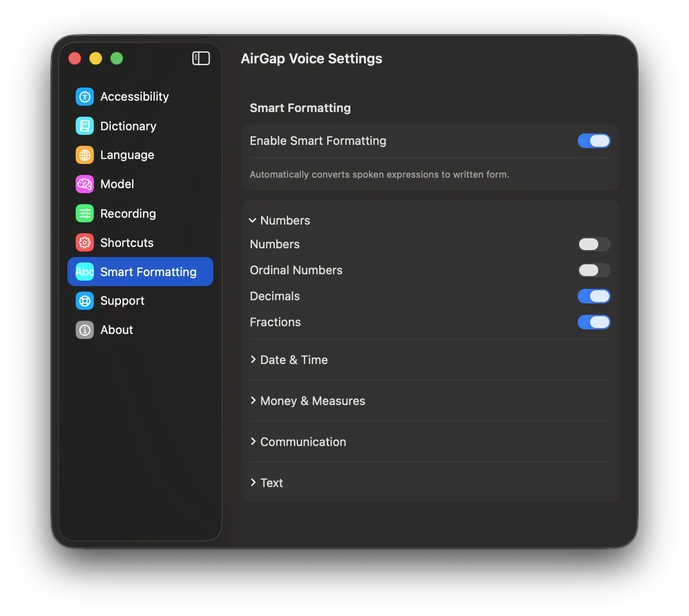Click the Enable Smart Formatting label
689x616 pixels.
(x=318, y=141)
